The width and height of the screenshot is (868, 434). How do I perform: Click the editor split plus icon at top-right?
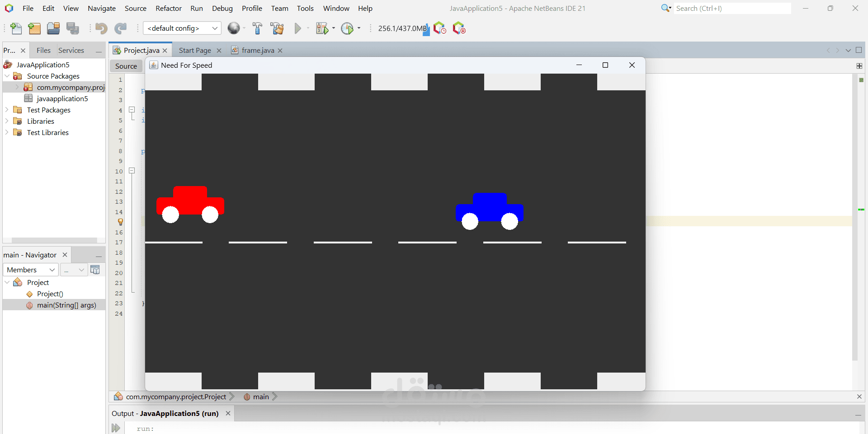click(x=859, y=66)
